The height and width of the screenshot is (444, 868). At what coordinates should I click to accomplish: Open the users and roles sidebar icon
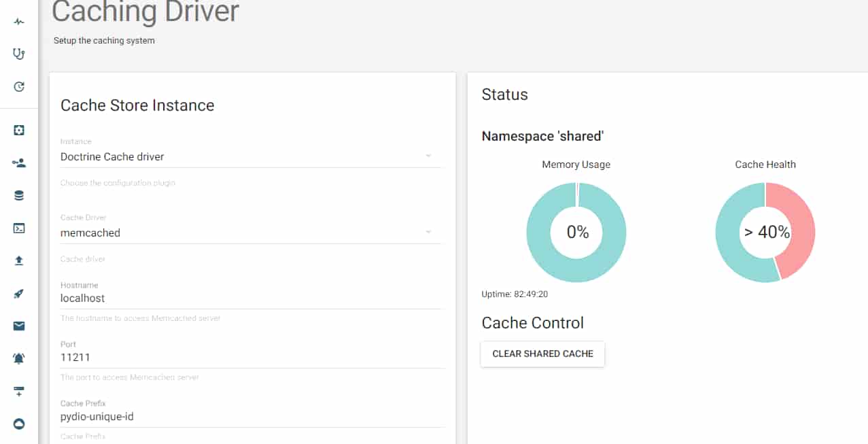pyautogui.click(x=19, y=163)
